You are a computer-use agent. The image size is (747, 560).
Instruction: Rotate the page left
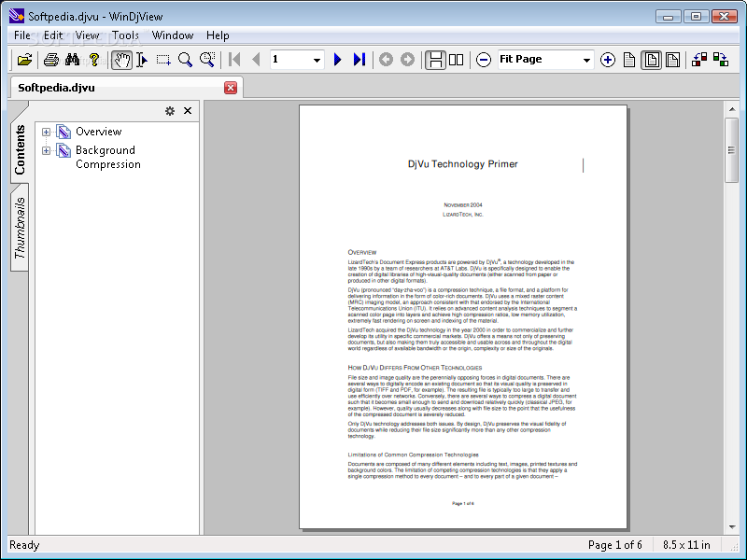698,60
